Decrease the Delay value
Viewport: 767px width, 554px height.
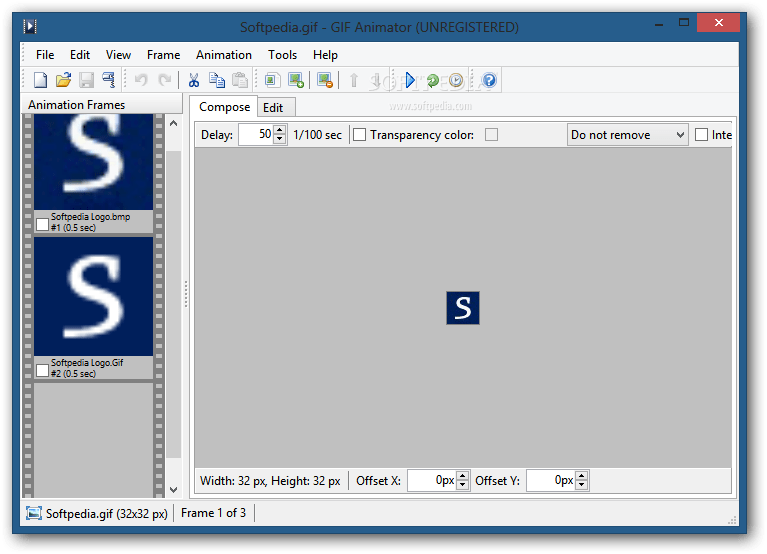(x=280, y=139)
